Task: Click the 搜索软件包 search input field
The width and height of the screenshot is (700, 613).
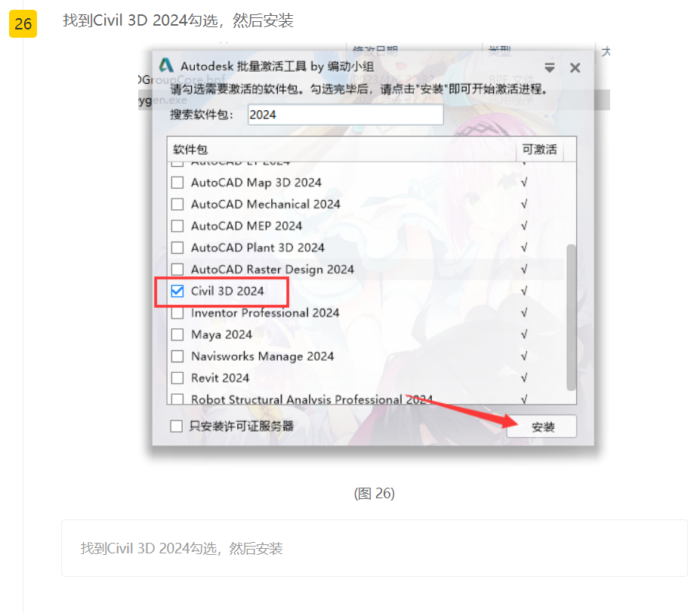Action: [346, 115]
